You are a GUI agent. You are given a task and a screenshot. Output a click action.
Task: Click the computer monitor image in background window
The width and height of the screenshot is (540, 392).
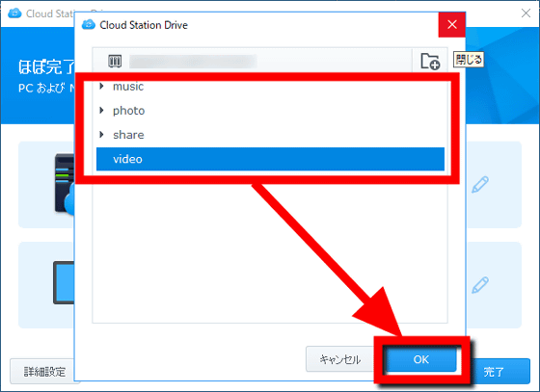pyautogui.click(x=64, y=282)
